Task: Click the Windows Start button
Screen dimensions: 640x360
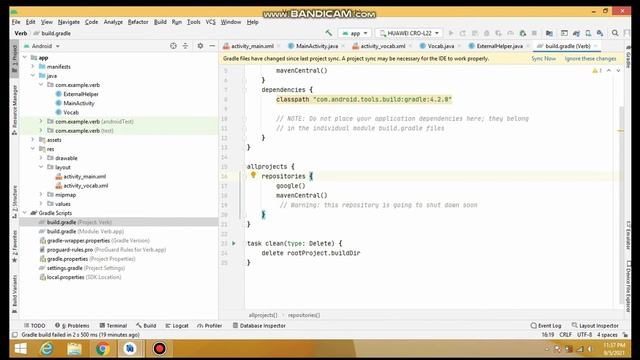Action: pyautogui.click(x=20, y=349)
